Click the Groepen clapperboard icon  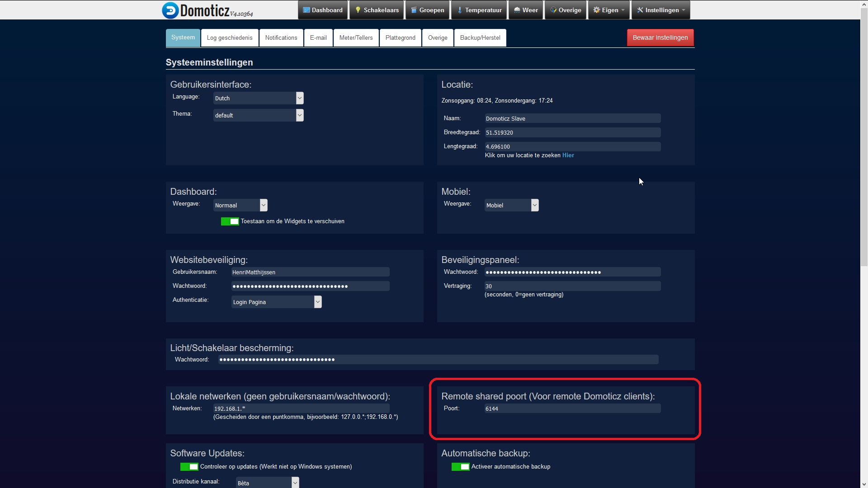coord(413,10)
